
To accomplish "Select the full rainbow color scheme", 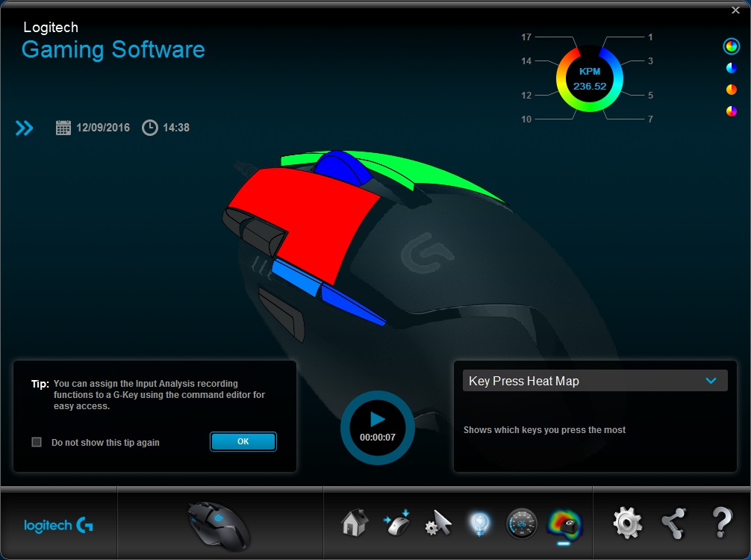I will tap(731, 46).
